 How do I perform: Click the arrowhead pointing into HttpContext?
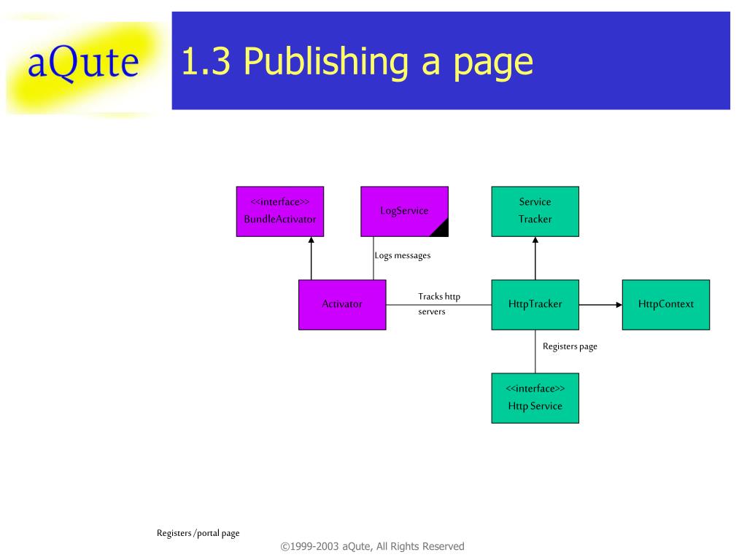point(619,305)
